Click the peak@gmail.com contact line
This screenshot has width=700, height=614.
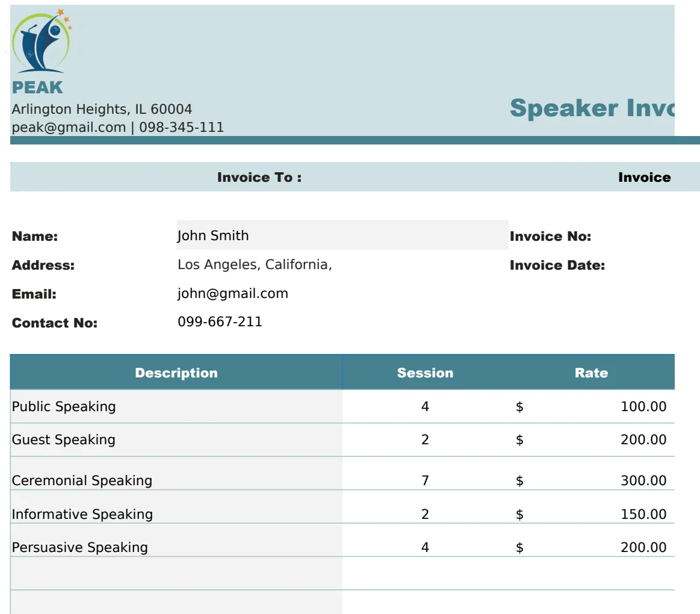tap(118, 127)
